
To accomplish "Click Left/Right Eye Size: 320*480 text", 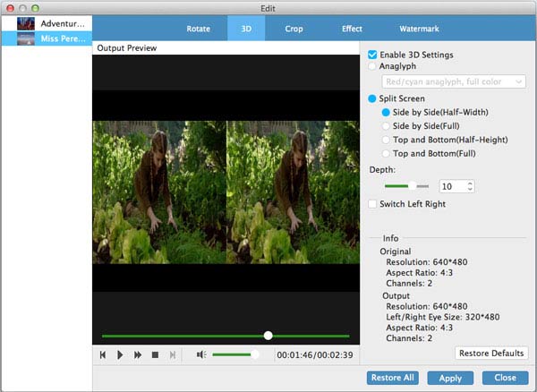I will point(442,317).
